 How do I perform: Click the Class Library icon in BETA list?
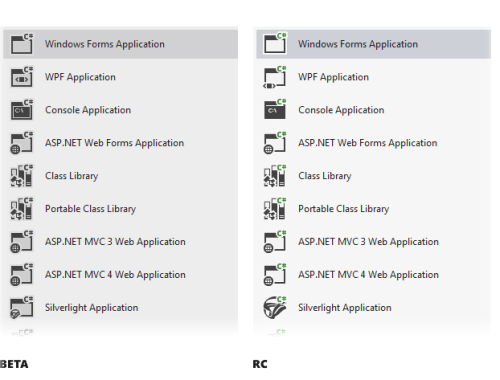coord(22,175)
